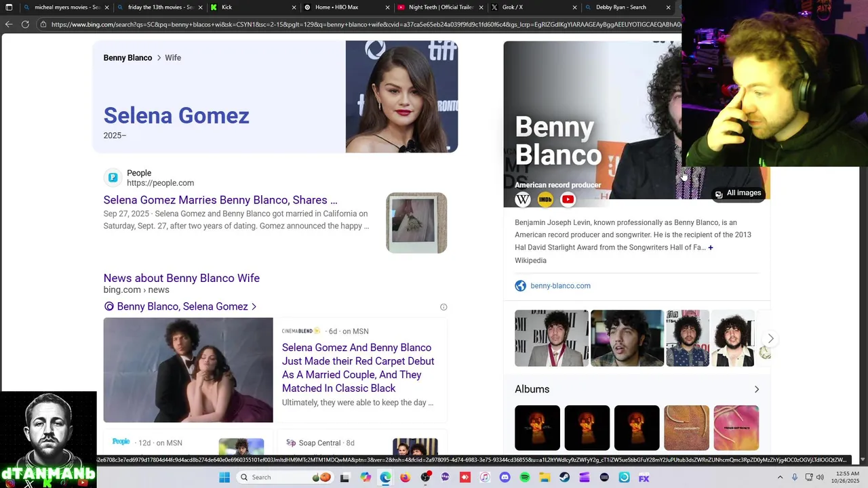This screenshot has width=868, height=488.
Task: Open File Explorer from the taskbar
Action: [545, 477]
